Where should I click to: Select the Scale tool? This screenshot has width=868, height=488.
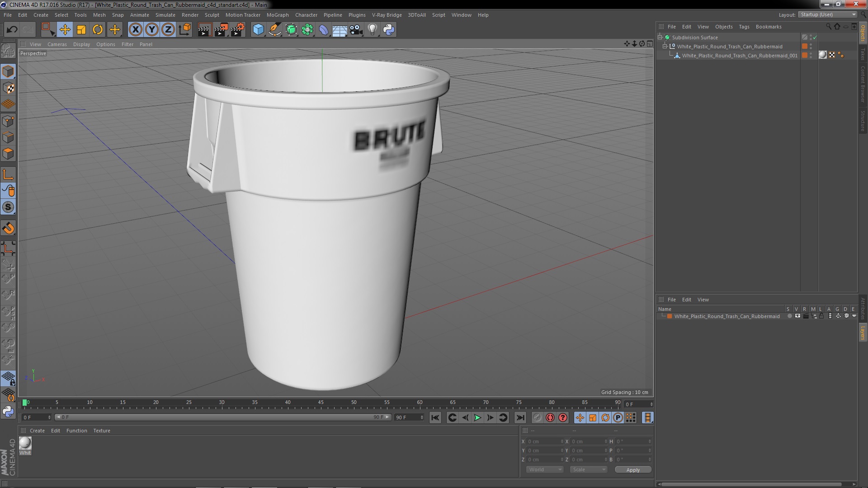pyautogui.click(x=81, y=30)
